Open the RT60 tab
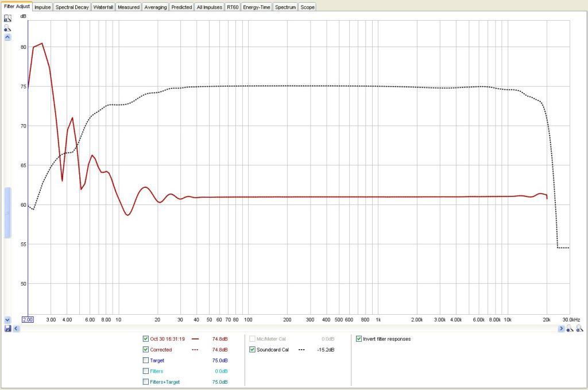The image size is (588, 390). [x=233, y=7]
